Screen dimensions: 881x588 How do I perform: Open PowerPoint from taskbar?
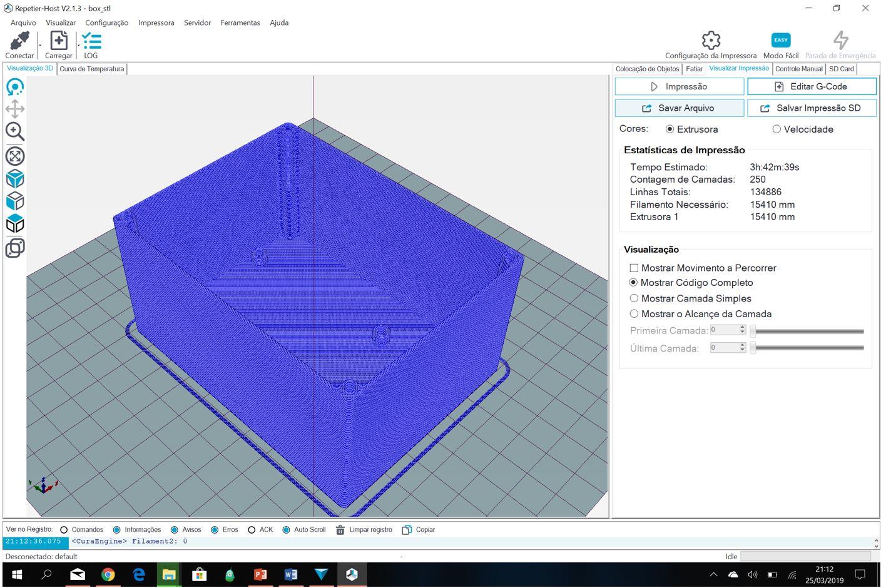(x=260, y=574)
